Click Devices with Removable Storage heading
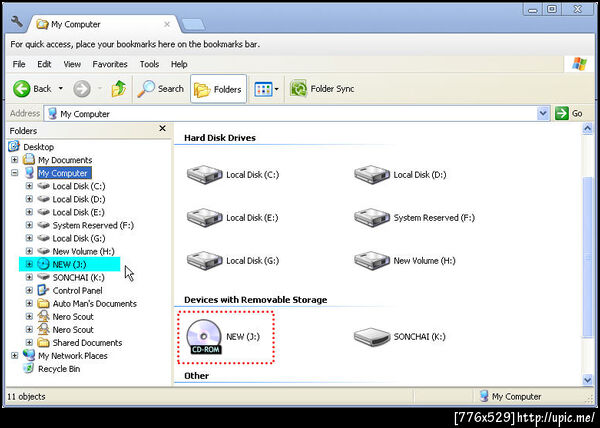 click(x=256, y=299)
